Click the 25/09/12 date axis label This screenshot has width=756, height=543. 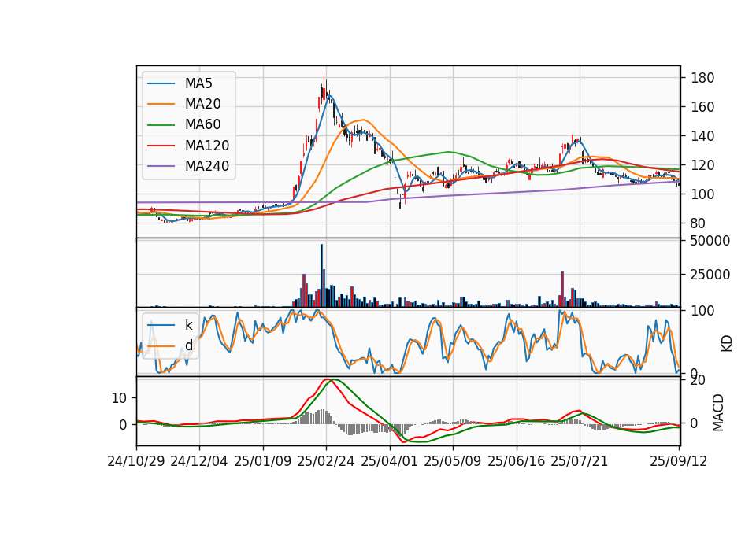pos(678,461)
